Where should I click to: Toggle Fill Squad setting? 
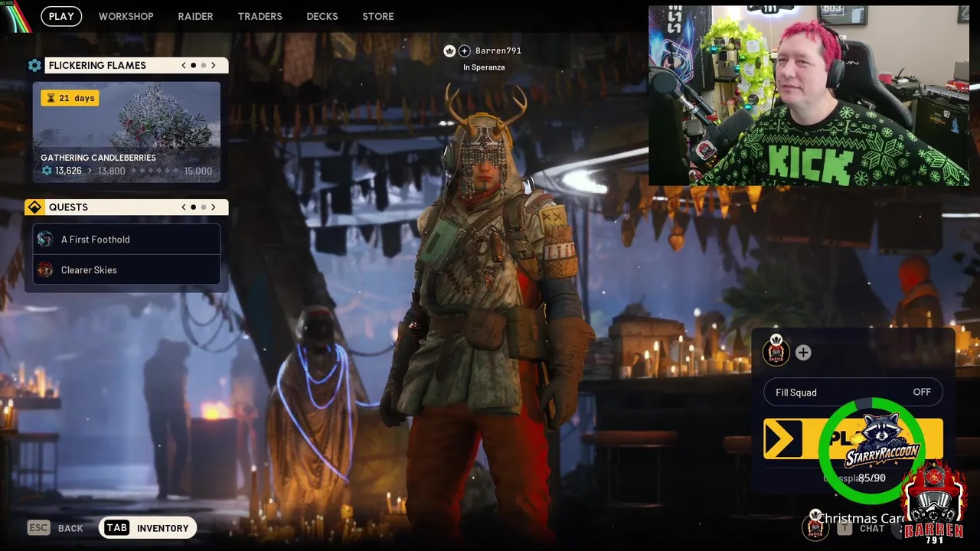(854, 392)
